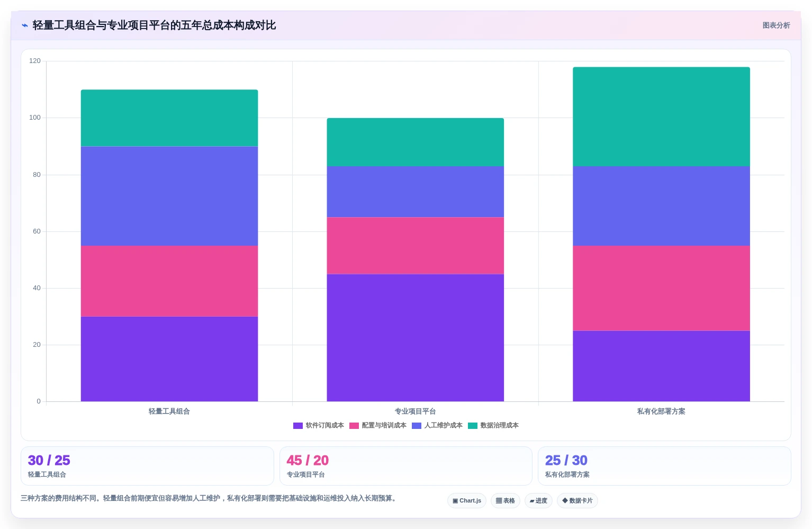Click the 60 y-axis tick label
The width and height of the screenshot is (812, 529).
click(37, 231)
